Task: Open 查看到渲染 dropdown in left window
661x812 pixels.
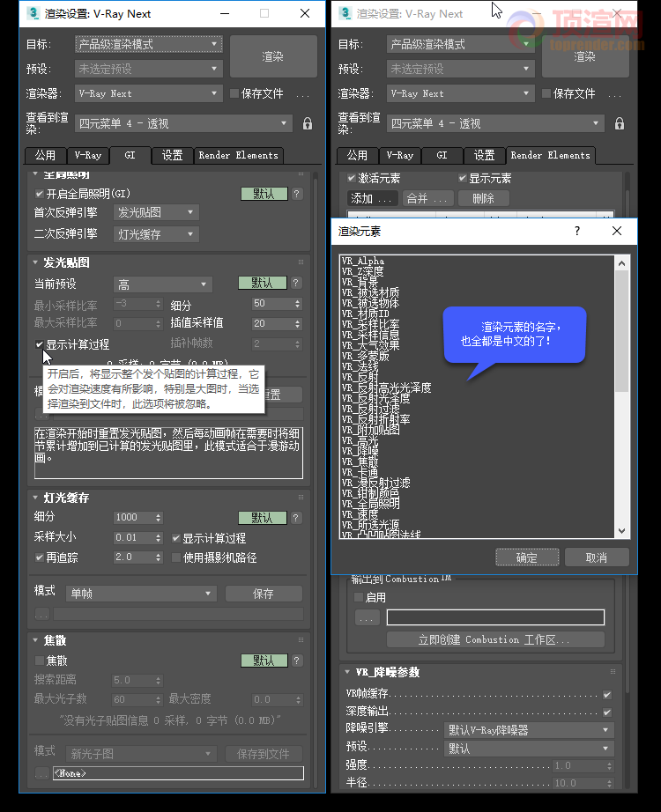Action: (x=183, y=123)
